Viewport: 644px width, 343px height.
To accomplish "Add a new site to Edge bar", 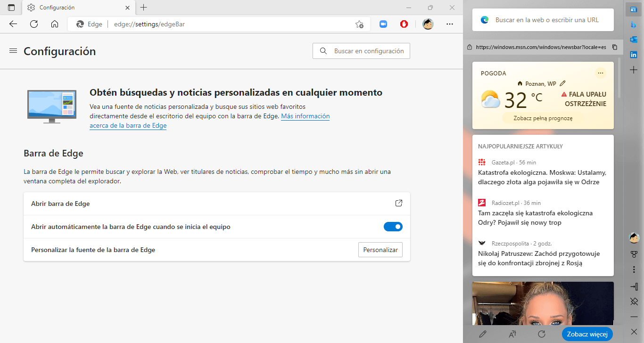I will [634, 70].
